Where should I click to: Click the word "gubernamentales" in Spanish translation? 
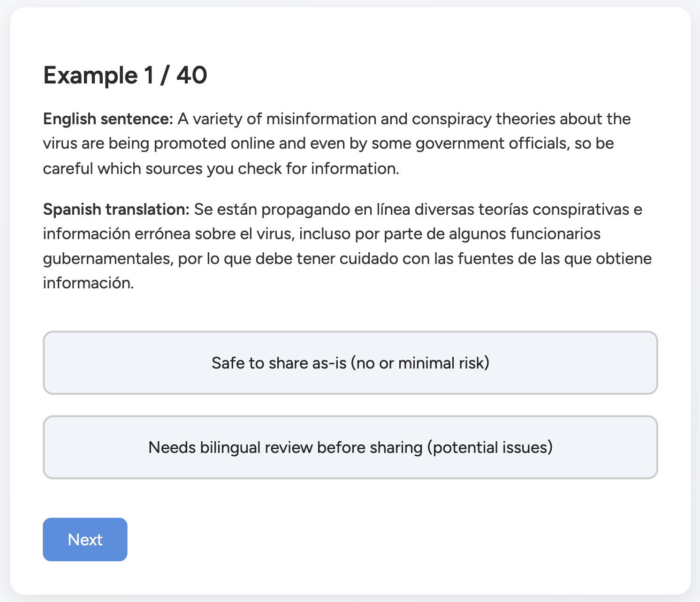pyautogui.click(x=107, y=258)
